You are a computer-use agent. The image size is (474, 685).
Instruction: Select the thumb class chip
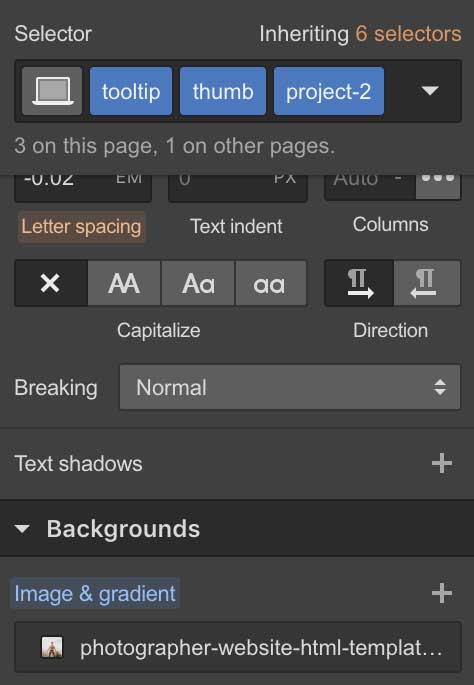pos(223,91)
